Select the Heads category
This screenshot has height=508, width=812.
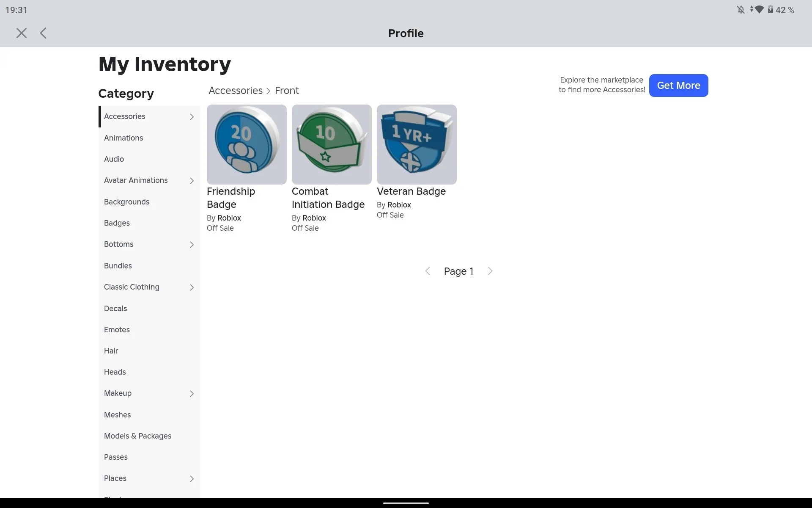149,372
